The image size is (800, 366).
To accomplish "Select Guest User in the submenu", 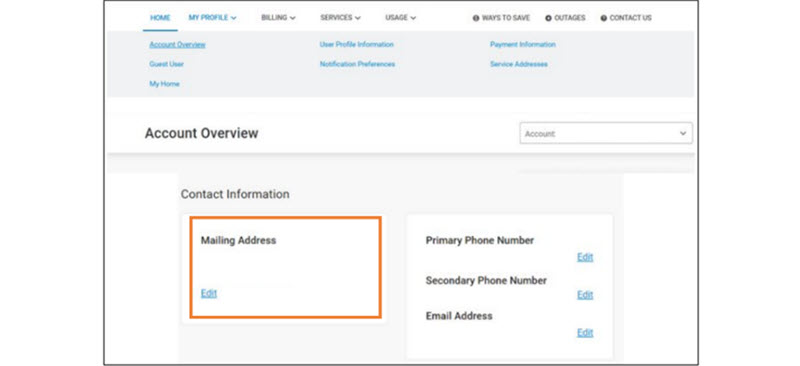I will click(166, 64).
